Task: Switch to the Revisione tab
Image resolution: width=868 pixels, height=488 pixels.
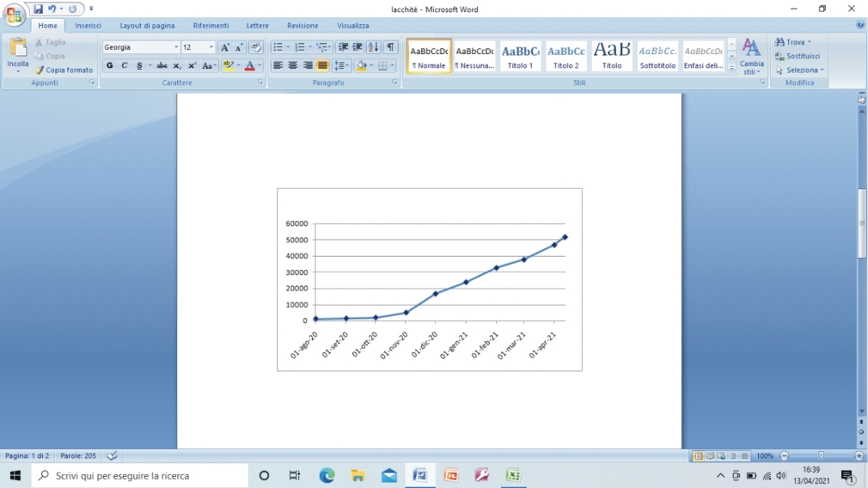Action: click(303, 26)
